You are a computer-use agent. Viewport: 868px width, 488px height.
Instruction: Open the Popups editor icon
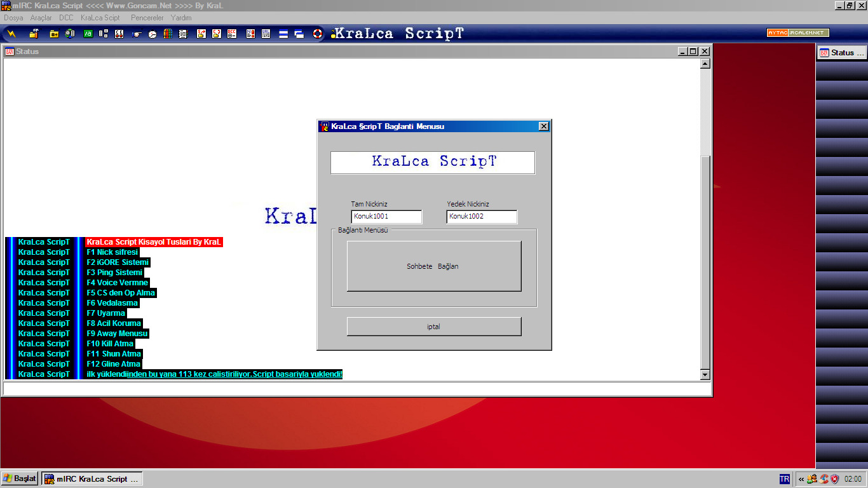pyautogui.click(x=103, y=34)
